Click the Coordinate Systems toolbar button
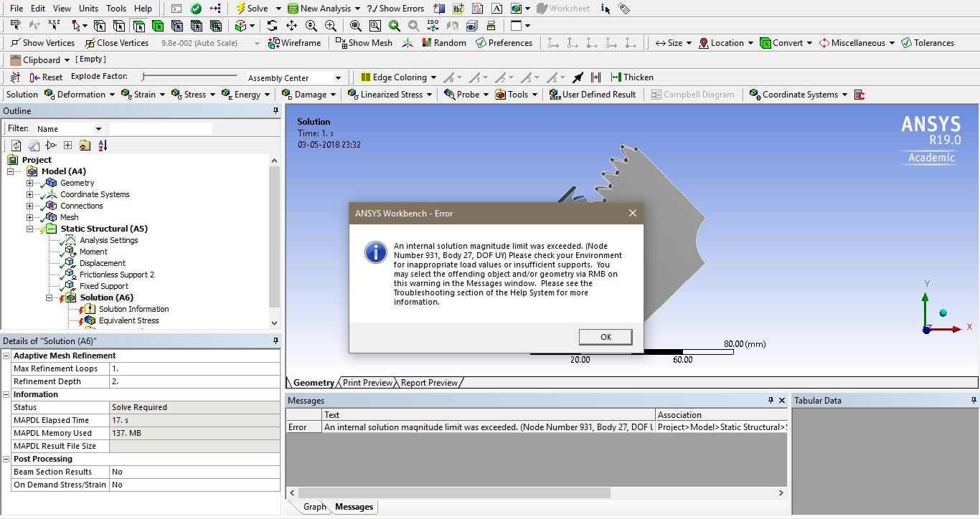This screenshot has width=980, height=519. point(798,95)
